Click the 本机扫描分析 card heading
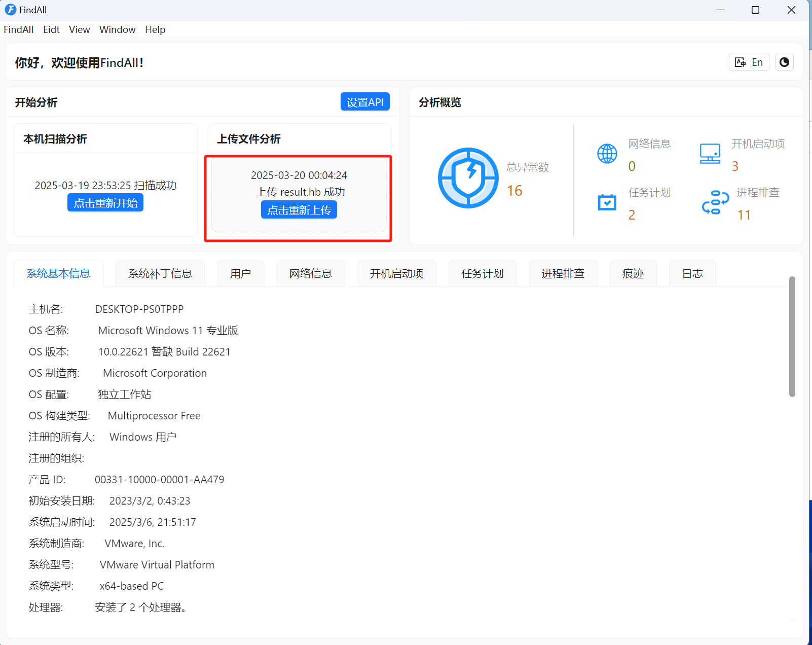Screen dimensions: 812x645 55,139
